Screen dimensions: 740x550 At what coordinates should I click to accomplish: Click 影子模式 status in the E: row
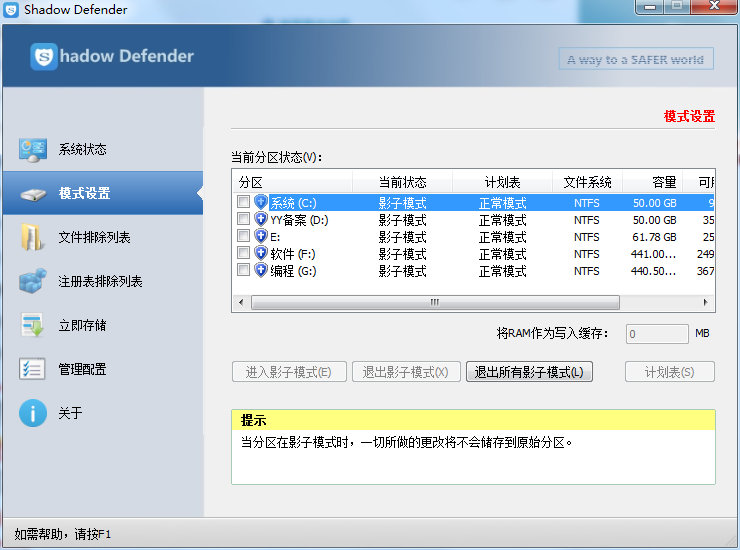[x=403, y=237]
